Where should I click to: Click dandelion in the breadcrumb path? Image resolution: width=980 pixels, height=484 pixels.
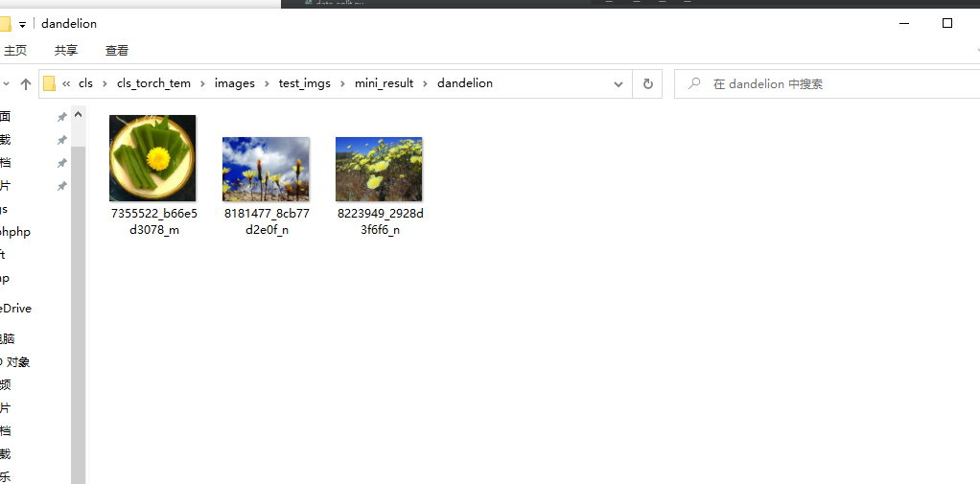pyautogui.click(x=465, y=83)
